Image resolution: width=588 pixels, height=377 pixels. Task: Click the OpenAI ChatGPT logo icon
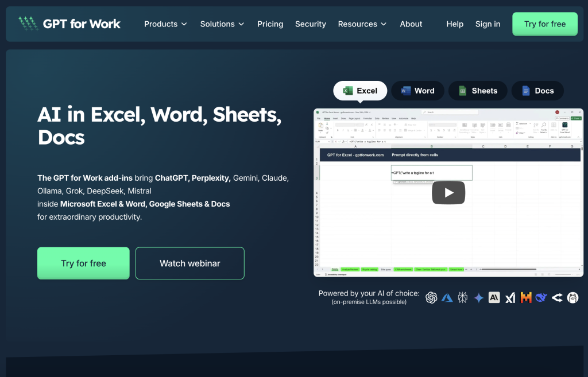[x=431, y=298]
